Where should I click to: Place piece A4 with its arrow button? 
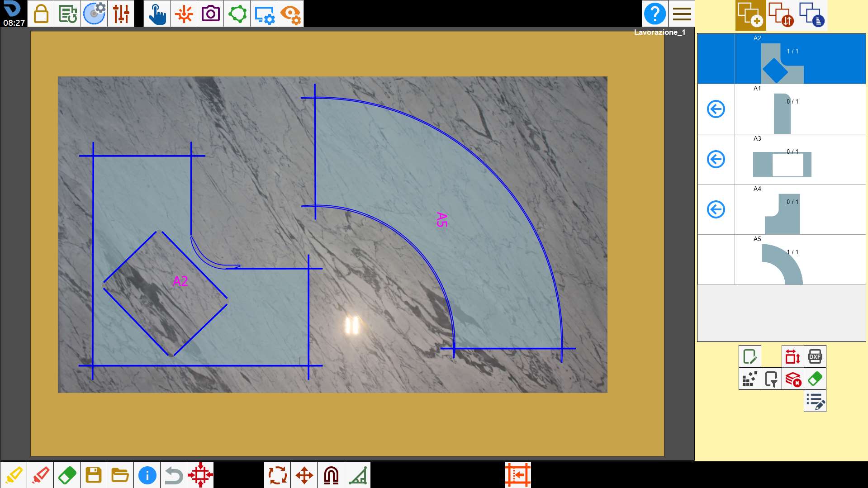pyautogui.click(x=716, y=209)
